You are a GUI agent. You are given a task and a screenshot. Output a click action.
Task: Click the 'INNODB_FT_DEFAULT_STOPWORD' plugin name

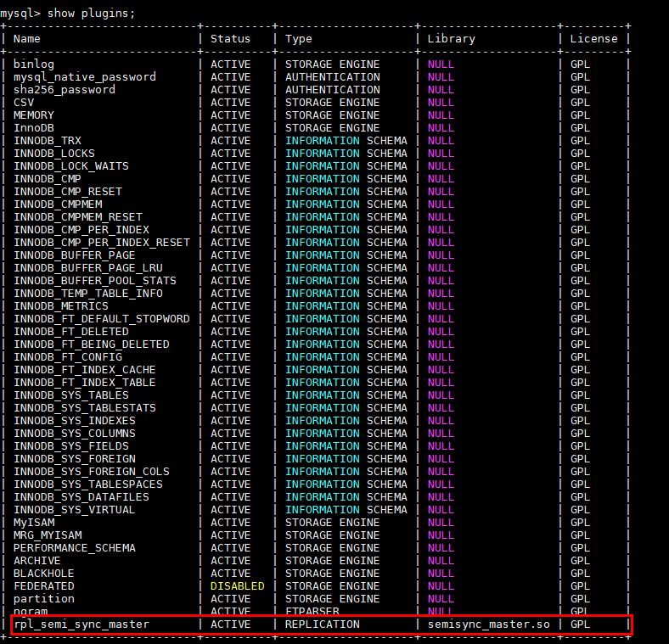point(102,319)
